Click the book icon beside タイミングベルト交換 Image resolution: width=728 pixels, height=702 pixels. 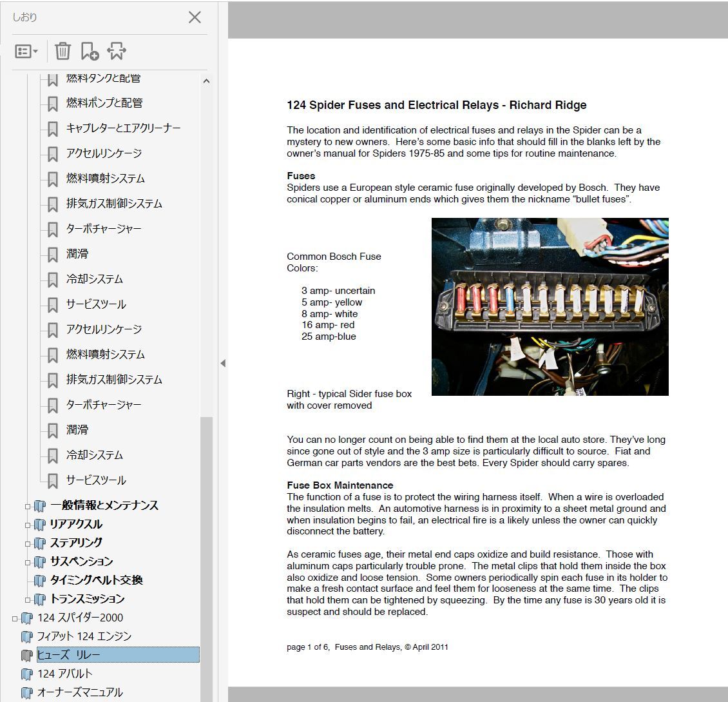click(40, 581)
